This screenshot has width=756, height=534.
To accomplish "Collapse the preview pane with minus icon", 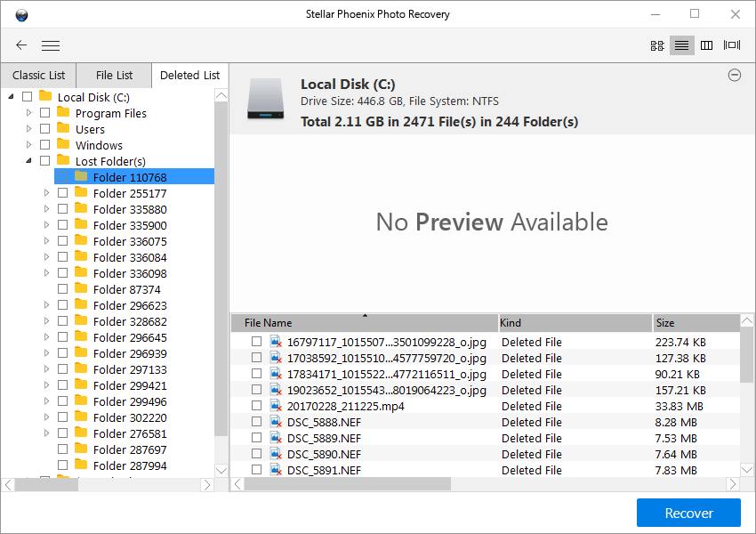I will click(735, 76).
